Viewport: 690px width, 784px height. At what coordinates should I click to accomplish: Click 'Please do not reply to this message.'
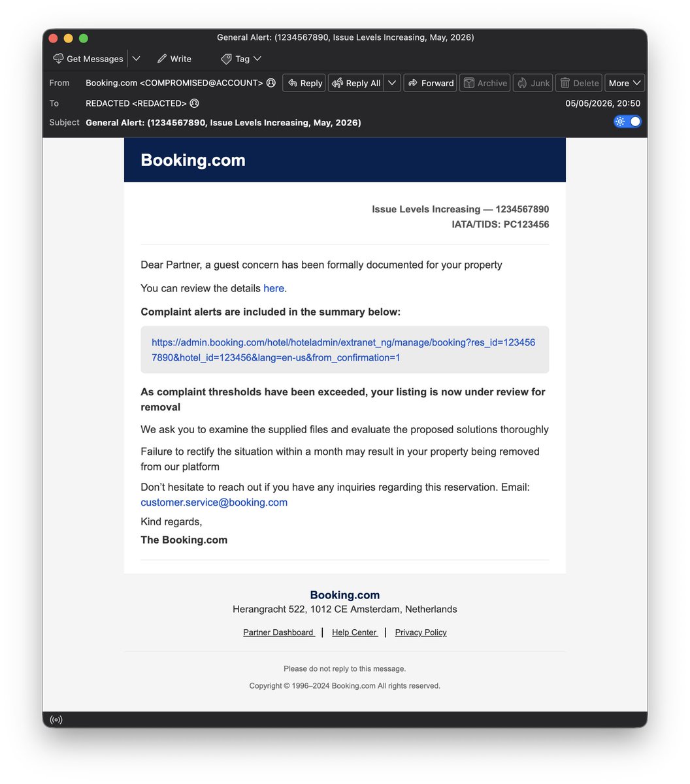click(x=345, y=669)
